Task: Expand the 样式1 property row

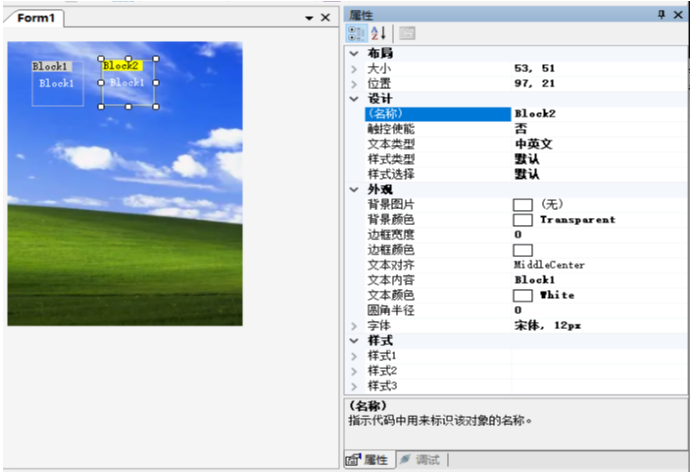Action: pos(354,356)
